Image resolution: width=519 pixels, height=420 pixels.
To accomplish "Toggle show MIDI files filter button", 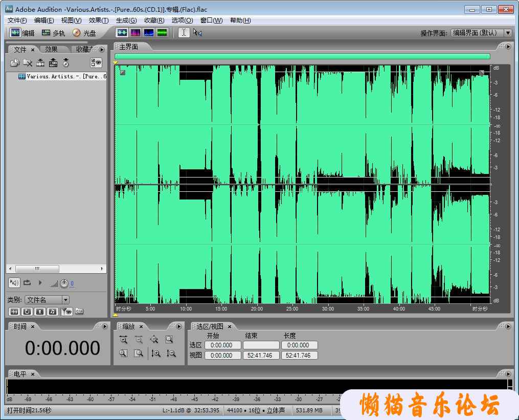I will [53, 312].
